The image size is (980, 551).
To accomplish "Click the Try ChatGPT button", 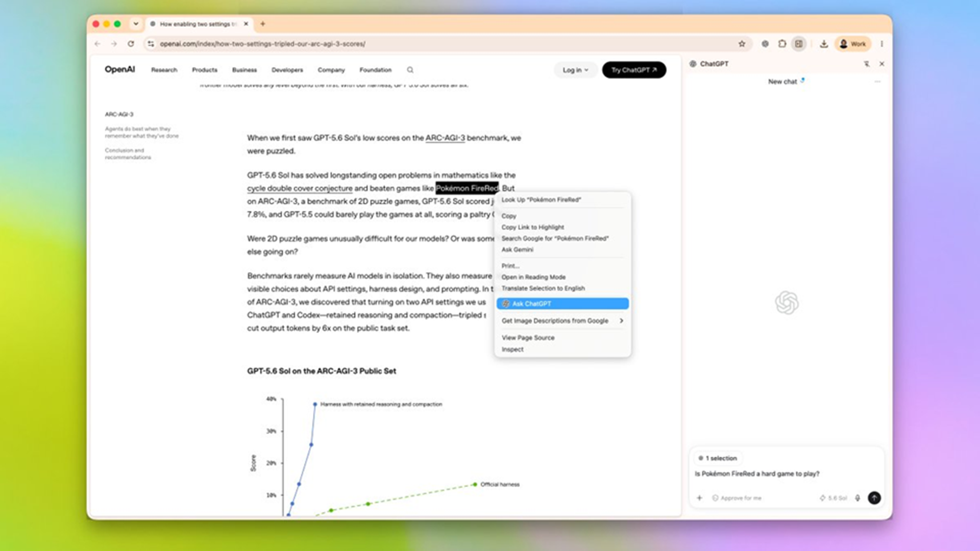I will 634,70.
